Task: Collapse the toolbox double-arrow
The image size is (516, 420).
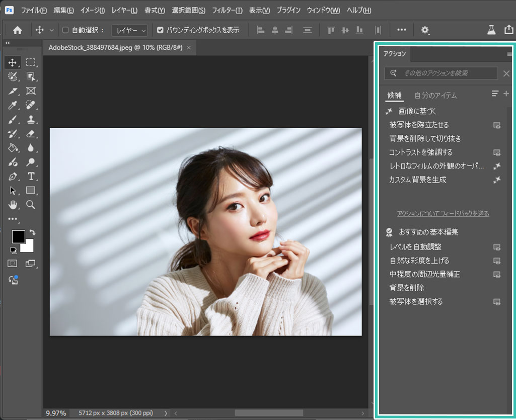Action: pos(7,43)
